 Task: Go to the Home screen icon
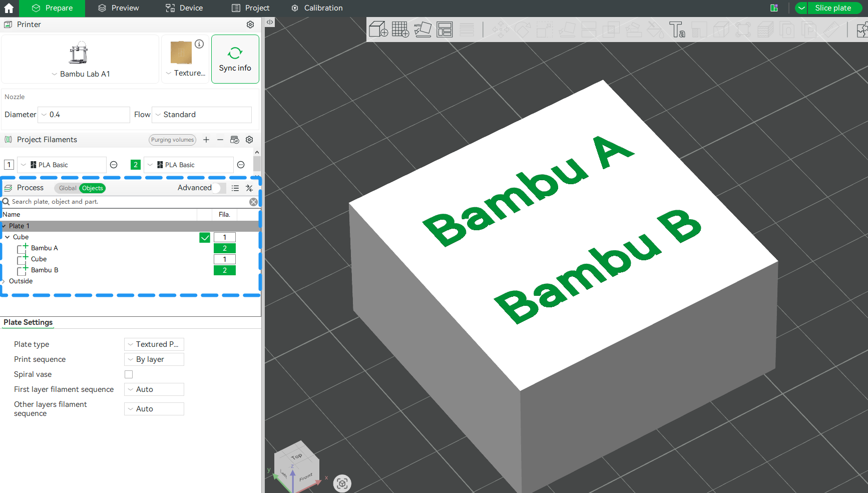click(9, 8)
